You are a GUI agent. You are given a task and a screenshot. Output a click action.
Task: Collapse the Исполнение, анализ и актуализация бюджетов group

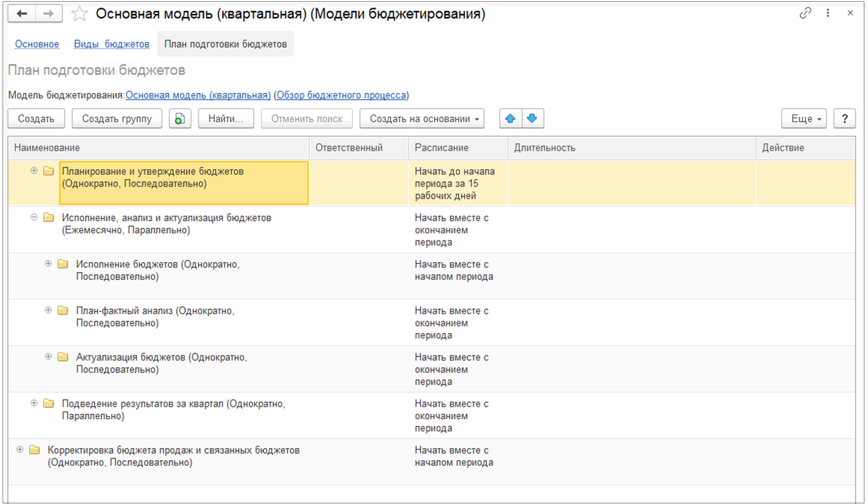tap(34, 217)
